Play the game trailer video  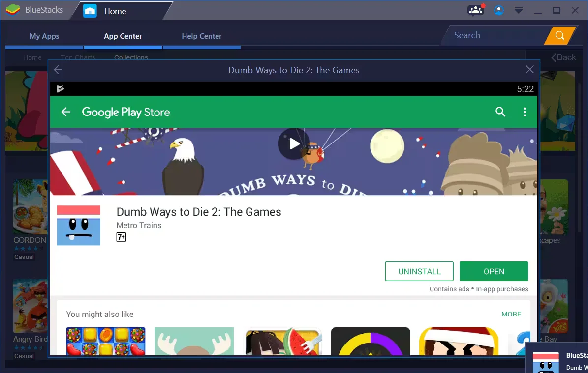[294, 143]
